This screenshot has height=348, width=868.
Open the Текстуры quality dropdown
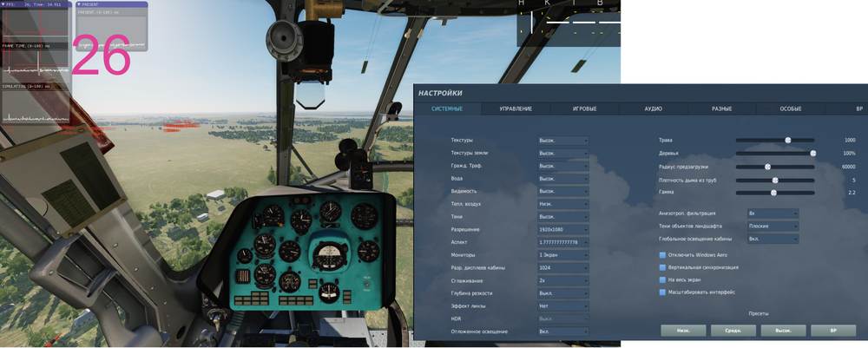tap(563, 141)
